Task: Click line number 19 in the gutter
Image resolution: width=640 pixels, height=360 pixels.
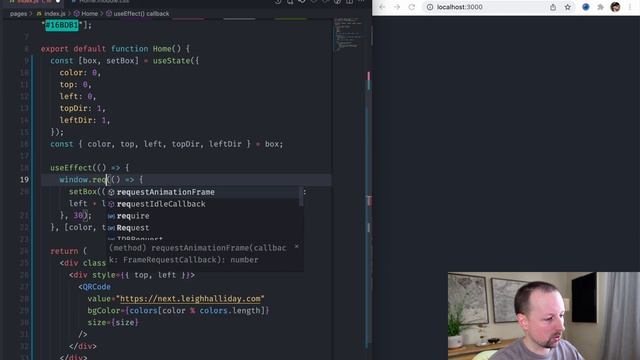Action: pos(24,180)
